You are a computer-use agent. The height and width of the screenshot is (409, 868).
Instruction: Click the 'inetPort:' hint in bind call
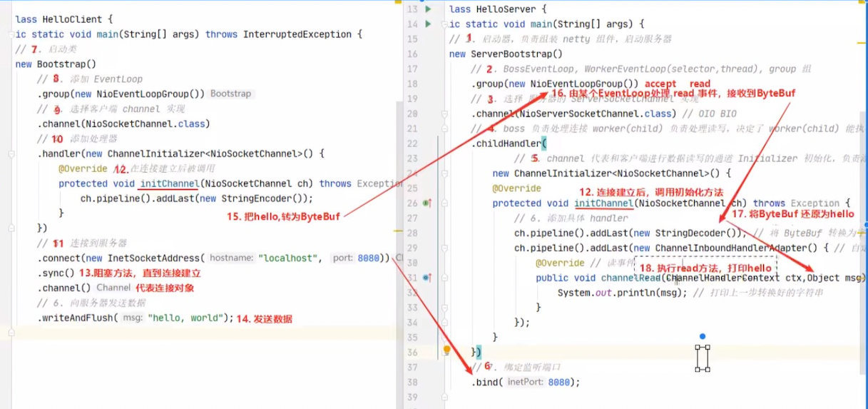tap(525, 382)
